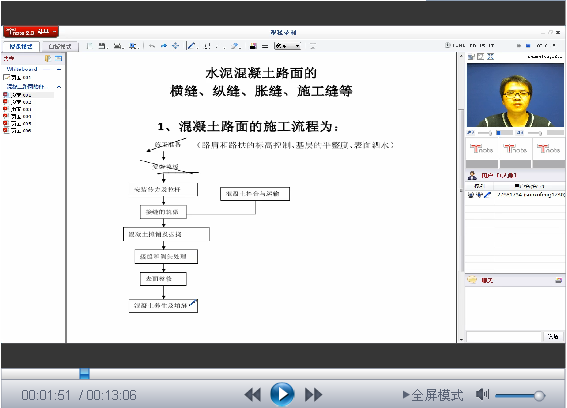Switch to the second mode tab
Screen dimensions: 567x408
(x=60, y=46)
